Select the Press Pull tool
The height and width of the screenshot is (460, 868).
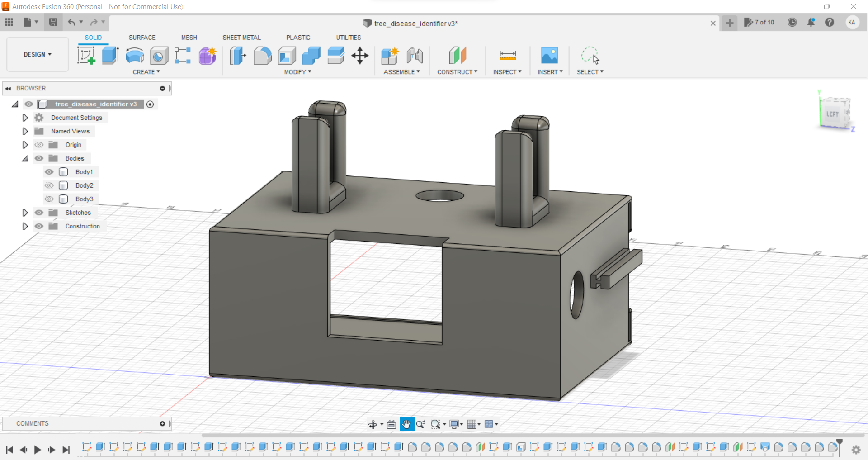238,56
